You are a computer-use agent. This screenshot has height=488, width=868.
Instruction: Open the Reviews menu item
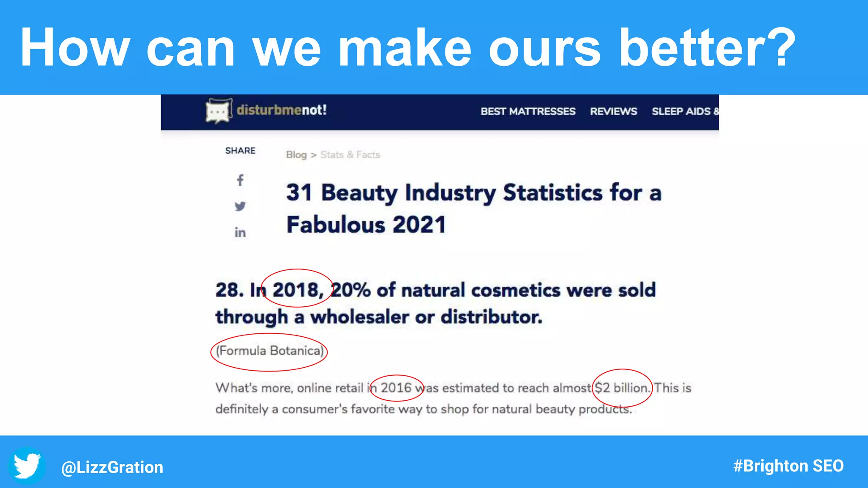[x=613, y=111]
